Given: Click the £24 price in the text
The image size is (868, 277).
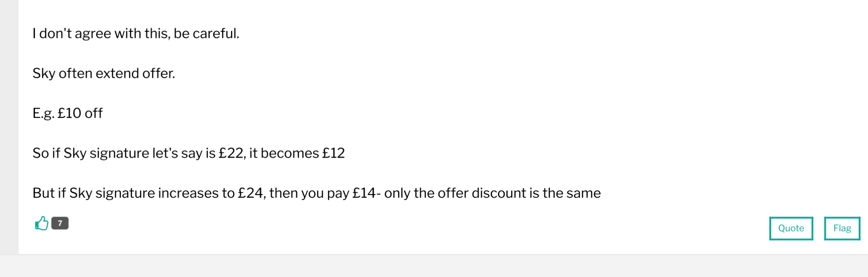Looking at the screenshot, I should [x=251, y=193].
